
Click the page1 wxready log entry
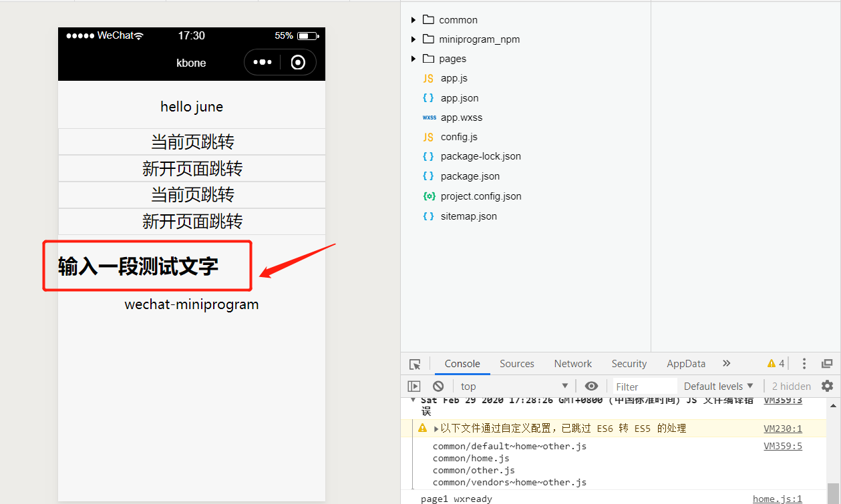(456, 499)
